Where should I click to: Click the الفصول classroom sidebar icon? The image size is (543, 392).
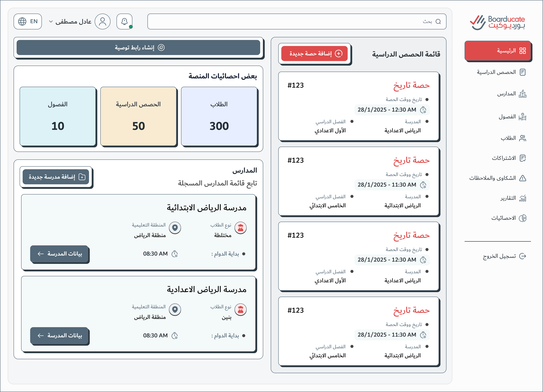(523, 117)
